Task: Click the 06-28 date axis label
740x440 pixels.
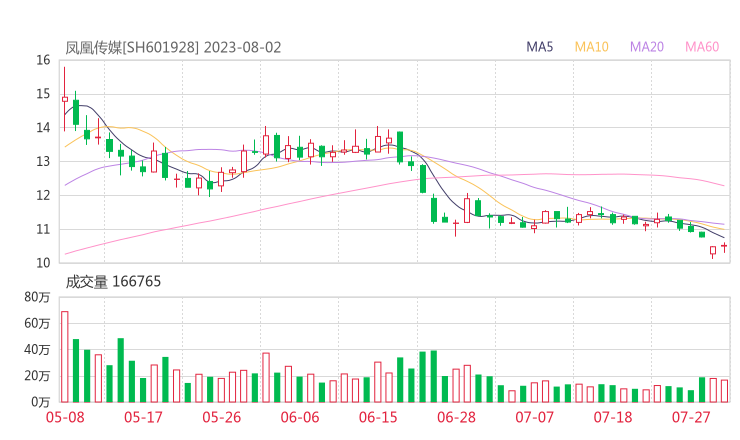Action: coord(456,417)
